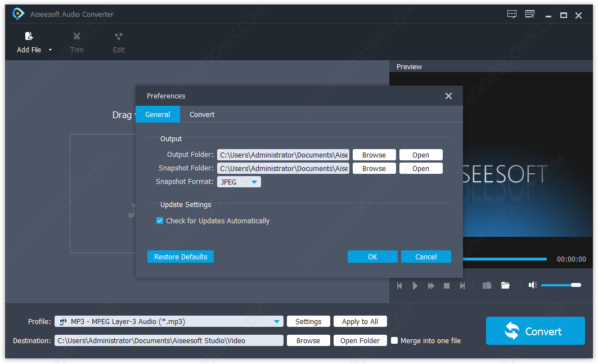Click the Add File icon
This screenshot has height=364, width=598.
(29, 36)
